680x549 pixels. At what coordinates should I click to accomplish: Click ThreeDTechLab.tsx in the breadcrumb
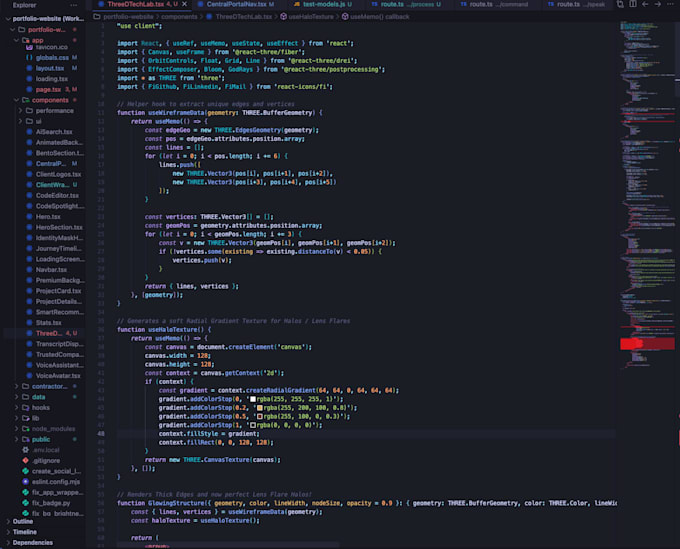(243, 16)
